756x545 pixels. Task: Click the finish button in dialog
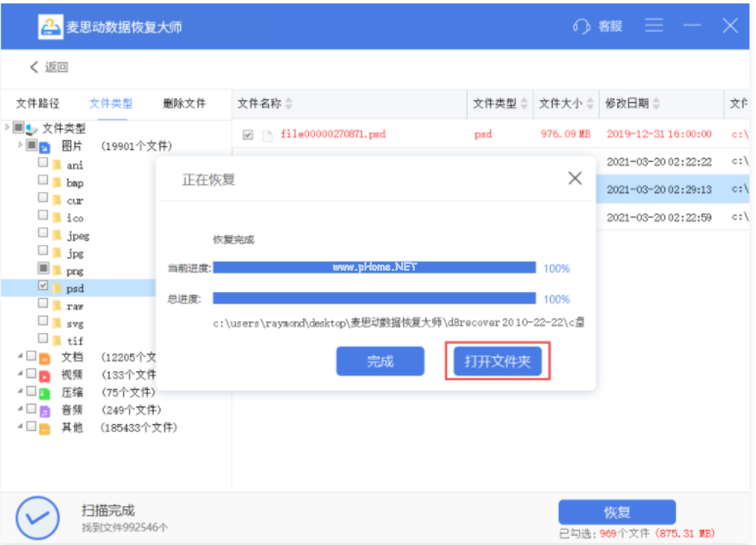pos(380,362)
